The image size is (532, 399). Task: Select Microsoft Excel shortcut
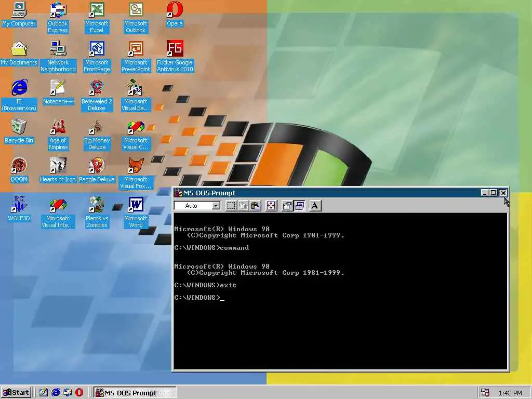97,18
